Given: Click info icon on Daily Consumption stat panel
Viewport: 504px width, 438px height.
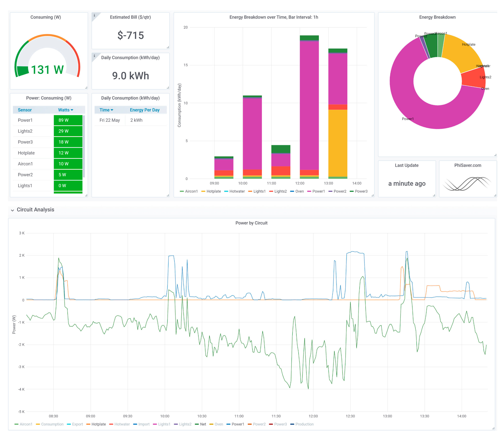Looking at the screenshot, I should (x=94, y=56).
